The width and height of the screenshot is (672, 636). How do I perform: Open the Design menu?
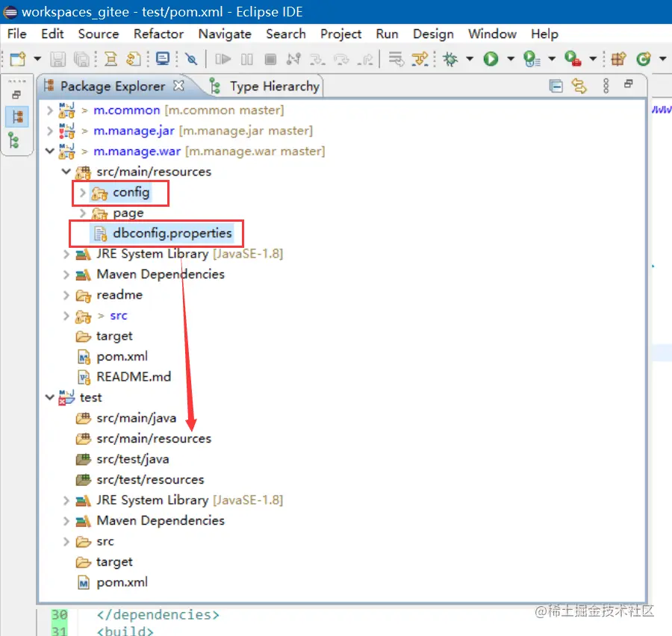(433, 34)
